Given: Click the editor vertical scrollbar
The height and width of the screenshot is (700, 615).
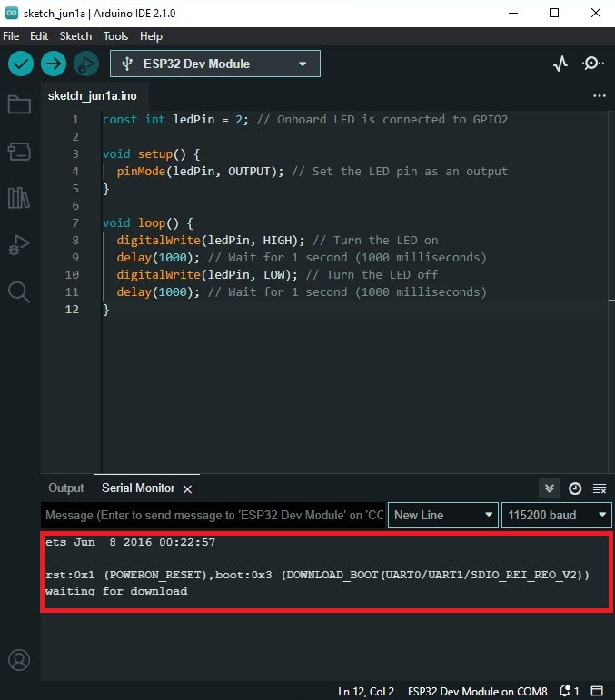Looking at the screenshot, I should pyautogui.click(x=611, y=292).
